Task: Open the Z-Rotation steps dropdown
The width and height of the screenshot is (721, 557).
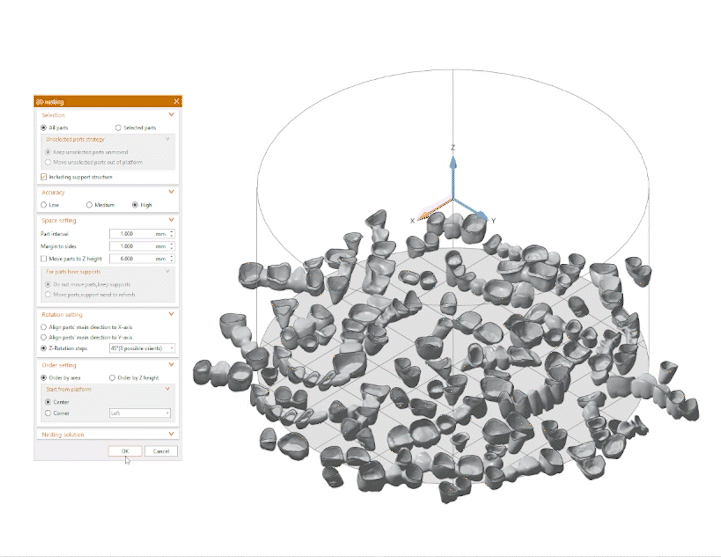Action: 142,348
